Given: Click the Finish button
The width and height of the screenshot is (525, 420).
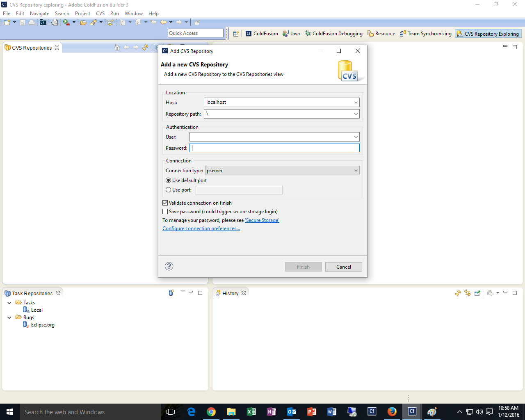Looking at the screenshot, I should 304,267.
